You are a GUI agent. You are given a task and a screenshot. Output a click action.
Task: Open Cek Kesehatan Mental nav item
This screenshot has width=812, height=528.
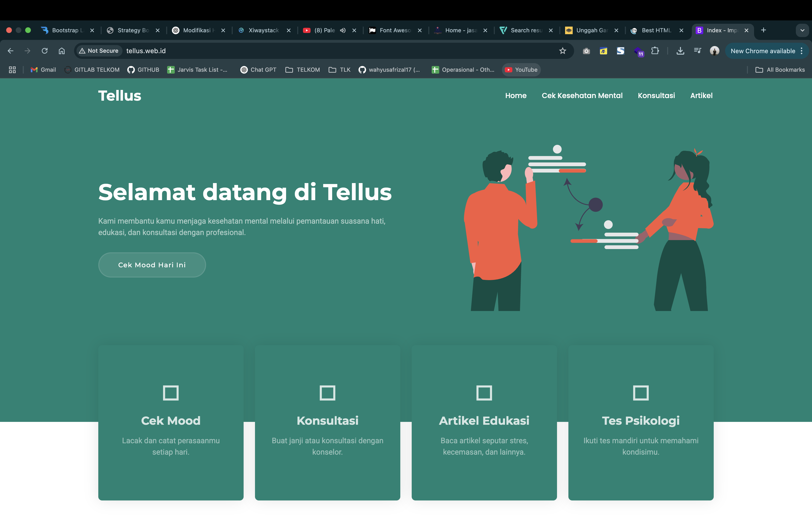pyautogui.click(x=582, y=95)
